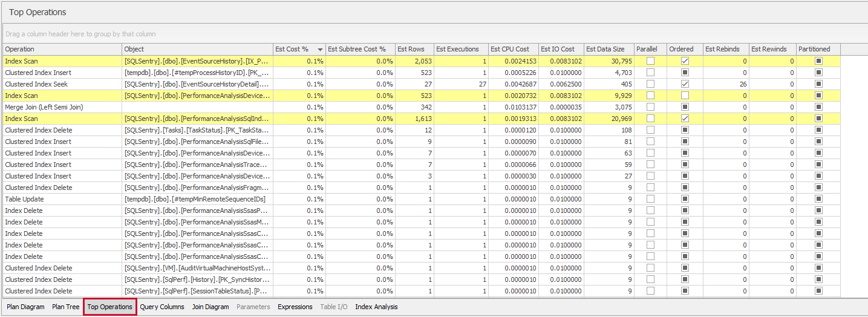868x317 pixels.
Task: Sort by the Operation column header
Action: tap(62, 49)
